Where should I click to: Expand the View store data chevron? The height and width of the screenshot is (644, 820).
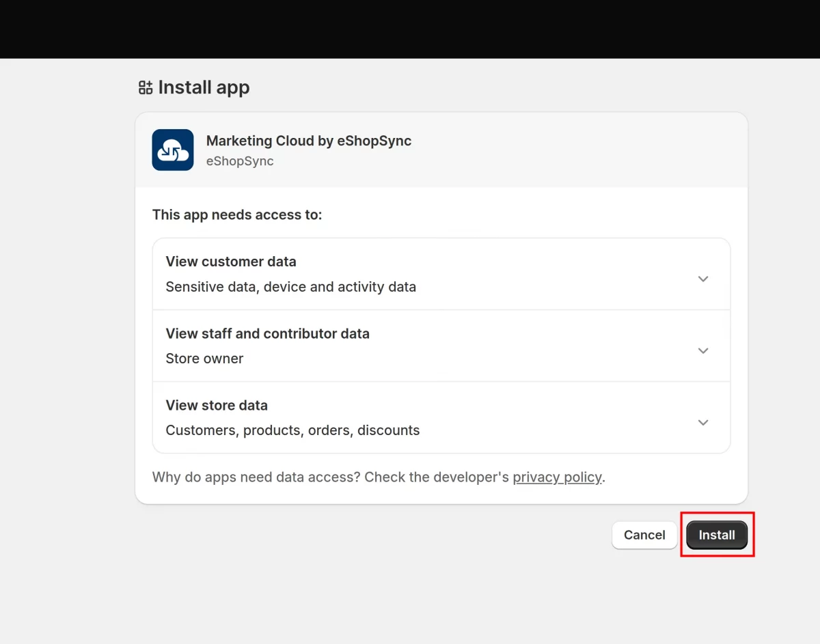point(703,422)
